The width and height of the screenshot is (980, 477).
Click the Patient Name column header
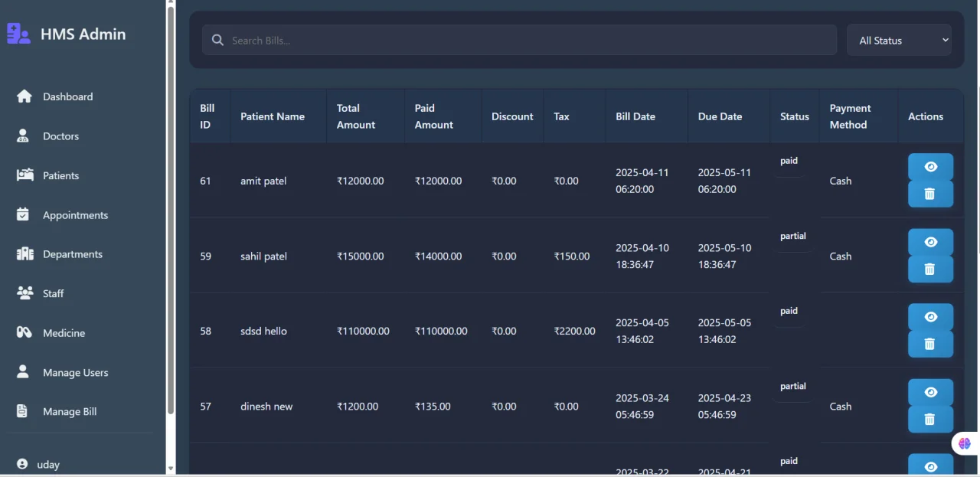(279, 116)
